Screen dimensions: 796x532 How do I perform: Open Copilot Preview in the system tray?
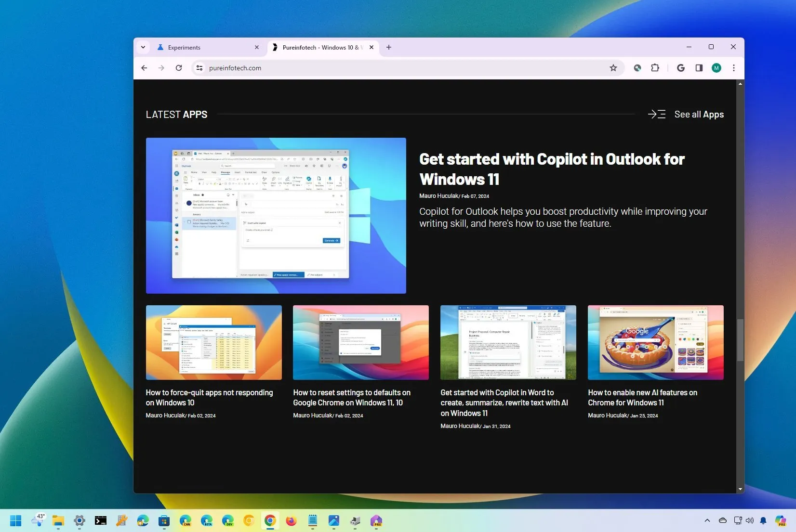(781, 520)
